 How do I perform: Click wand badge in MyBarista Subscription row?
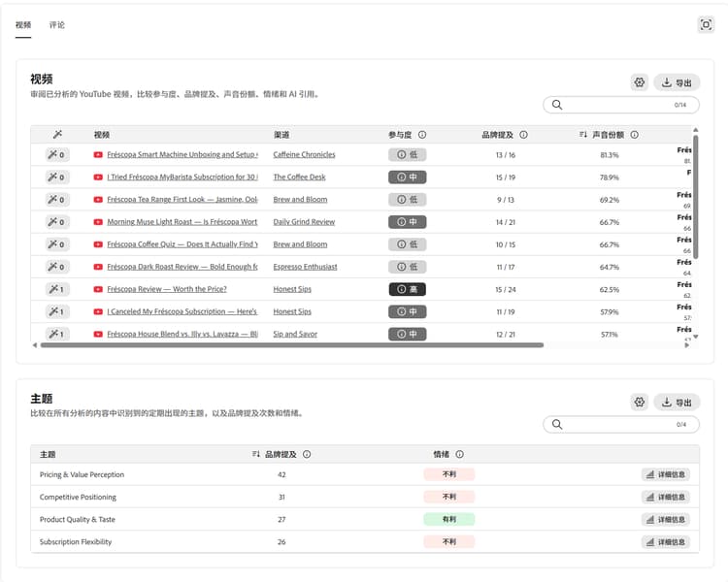pyautogui.click(x=57, y=177)
